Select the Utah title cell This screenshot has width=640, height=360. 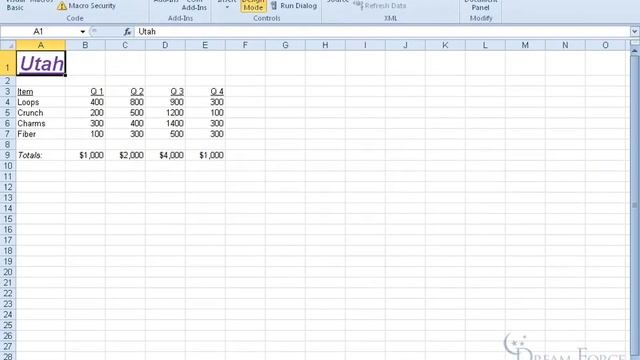[41, 63]
